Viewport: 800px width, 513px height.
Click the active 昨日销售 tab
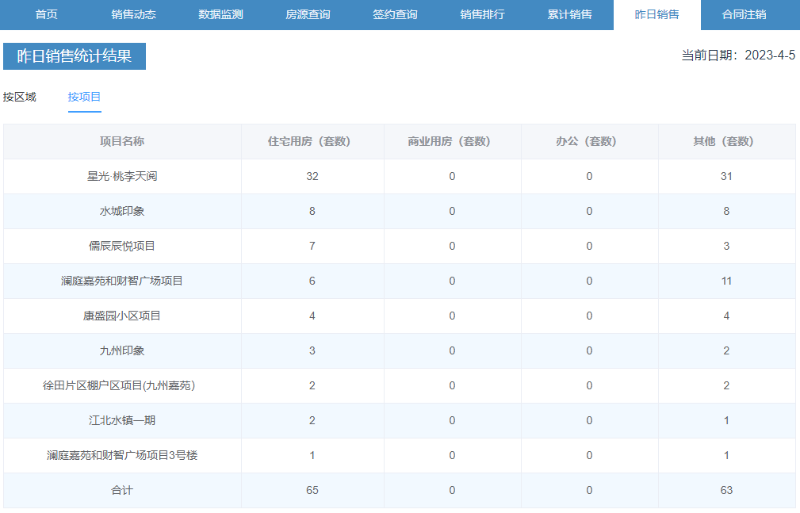[657, 15]
